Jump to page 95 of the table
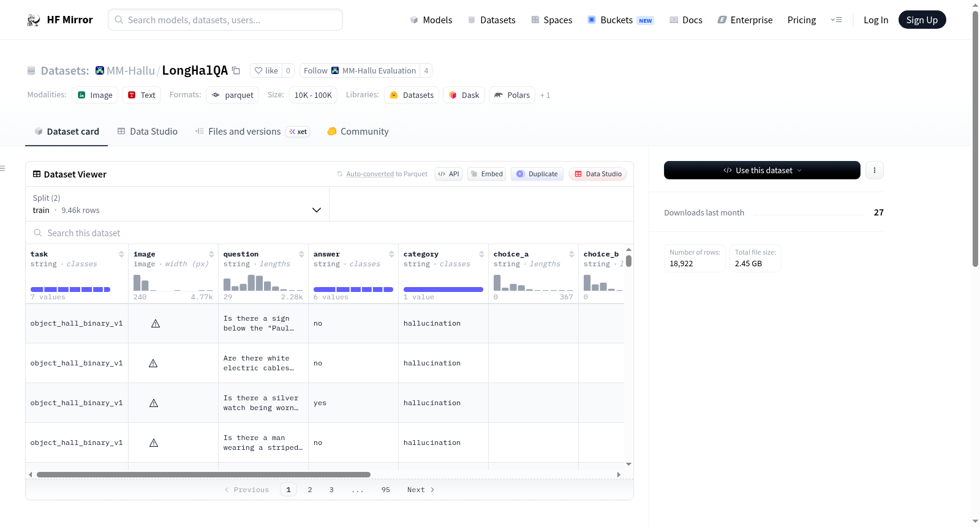 point(385,490)
